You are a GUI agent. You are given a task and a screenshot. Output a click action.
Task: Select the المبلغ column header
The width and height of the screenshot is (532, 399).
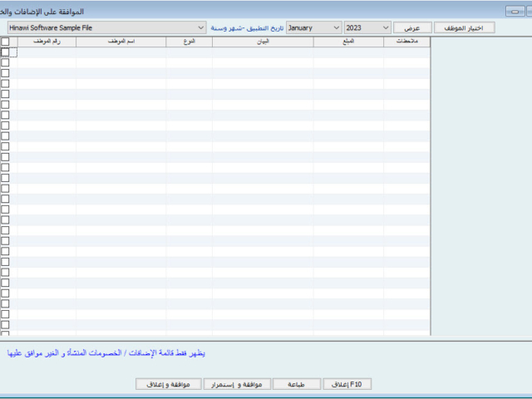coord(348,41)
